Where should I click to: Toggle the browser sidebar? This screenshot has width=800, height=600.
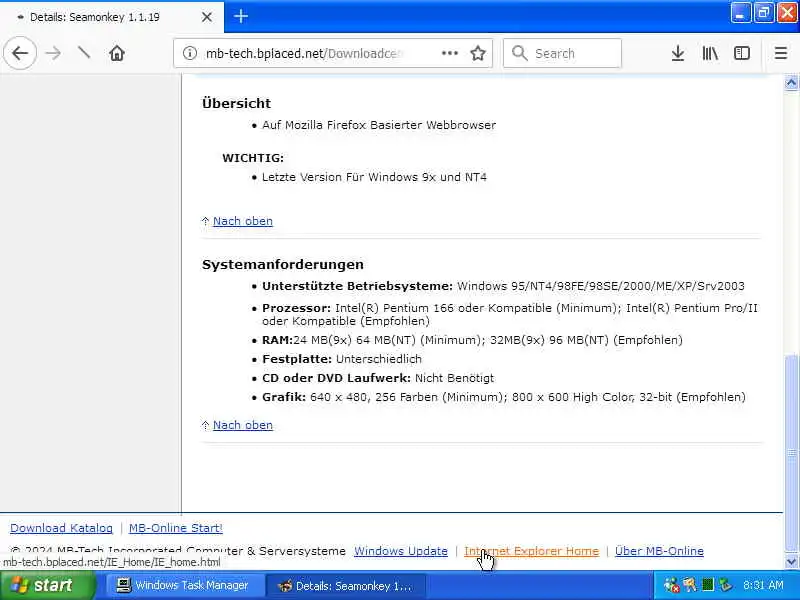[742, 53]
